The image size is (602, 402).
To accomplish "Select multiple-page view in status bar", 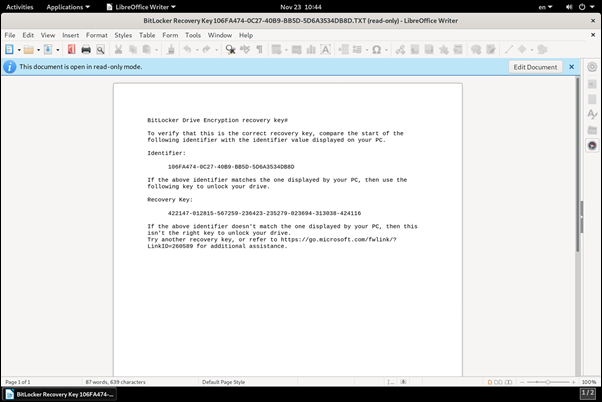I will point(498,382).
